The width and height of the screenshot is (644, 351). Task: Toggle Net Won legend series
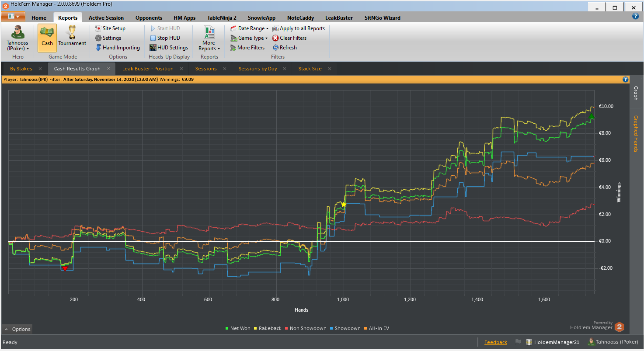point(238,328)
